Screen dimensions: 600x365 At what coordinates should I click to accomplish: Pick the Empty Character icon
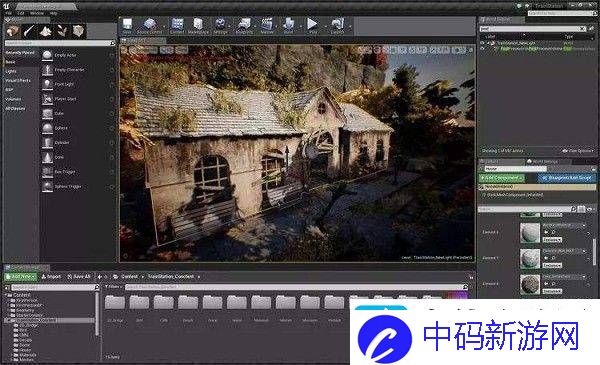(x=47, y=70)
